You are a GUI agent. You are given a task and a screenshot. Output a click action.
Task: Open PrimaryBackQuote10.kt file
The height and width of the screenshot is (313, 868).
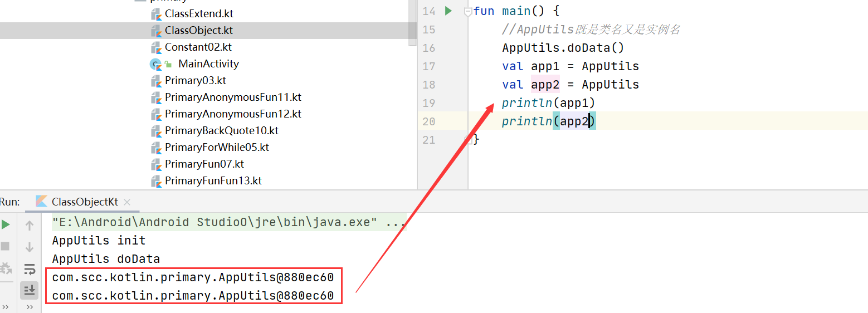222,130
